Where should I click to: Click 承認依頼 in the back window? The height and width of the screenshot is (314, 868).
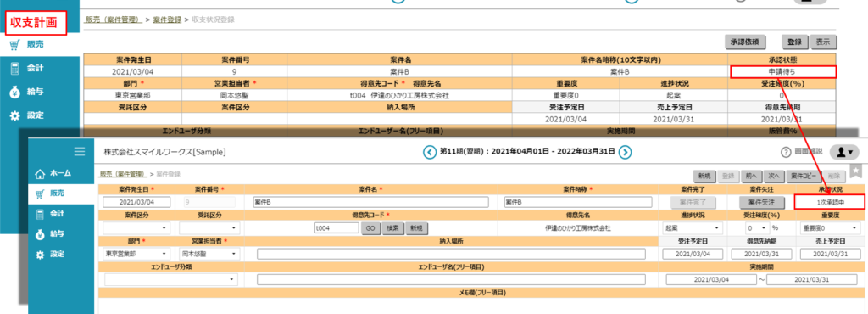pyautogui.click(x=745, y=42)
